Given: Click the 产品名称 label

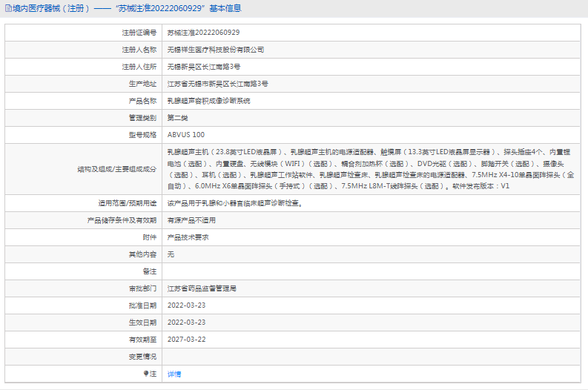Looking at the screenshot, I should (x=142, y=101).
